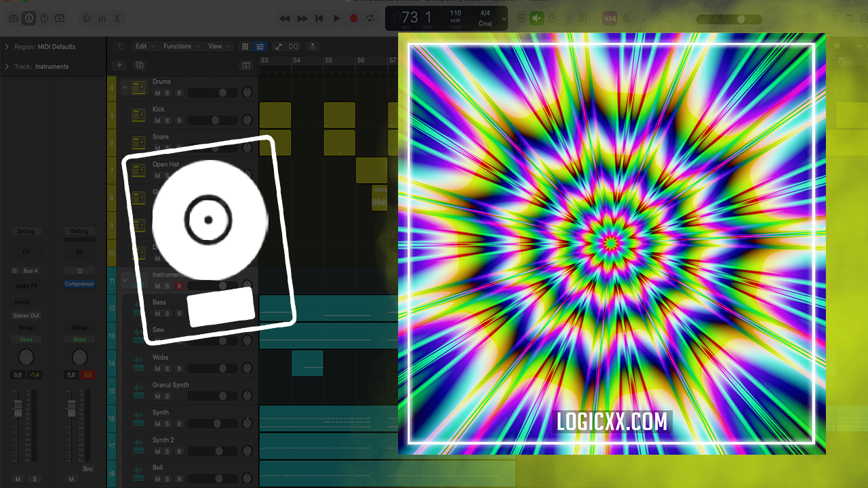This screenshot has height=488, width=868.
Task: Click the Duplicate Track icon
Action: [140, 65]
